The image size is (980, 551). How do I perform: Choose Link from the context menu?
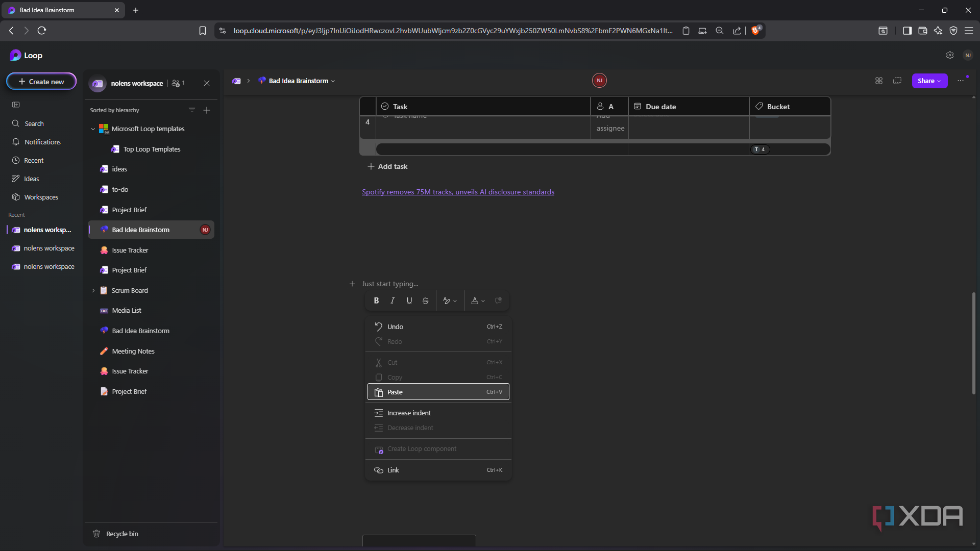click(438, 470)
